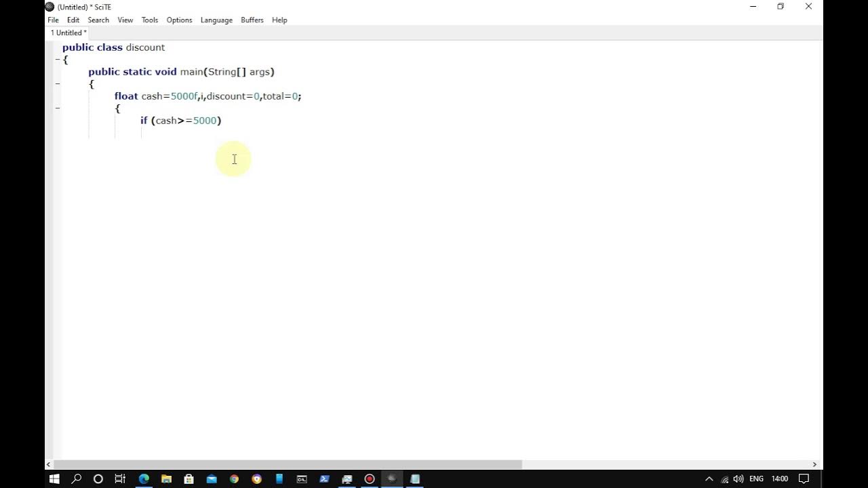Launch Microsoft Edge from taskbar
The image size is (868, 488).
point(144,479)
